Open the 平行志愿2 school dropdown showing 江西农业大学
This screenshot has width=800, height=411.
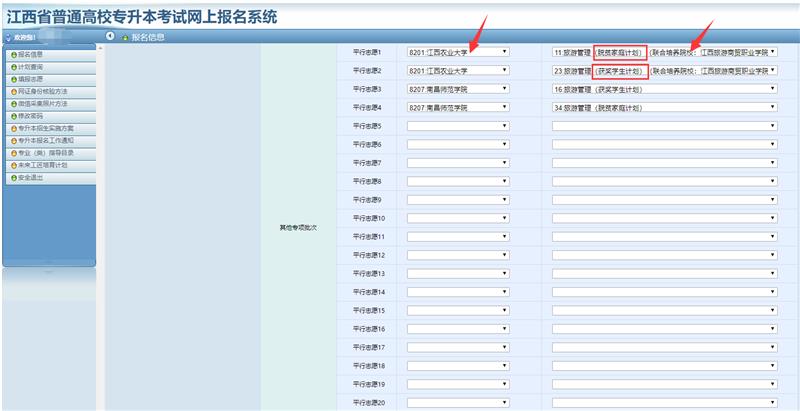click(x=458, y=71)
